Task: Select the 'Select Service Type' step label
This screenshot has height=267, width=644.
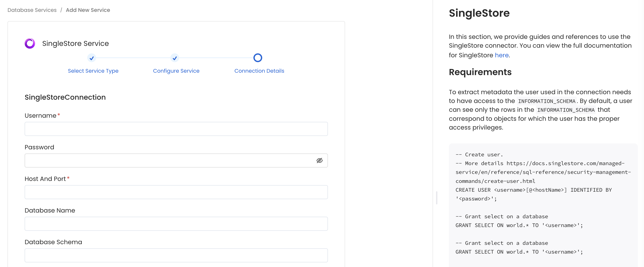Action: [x=93, y=71]
